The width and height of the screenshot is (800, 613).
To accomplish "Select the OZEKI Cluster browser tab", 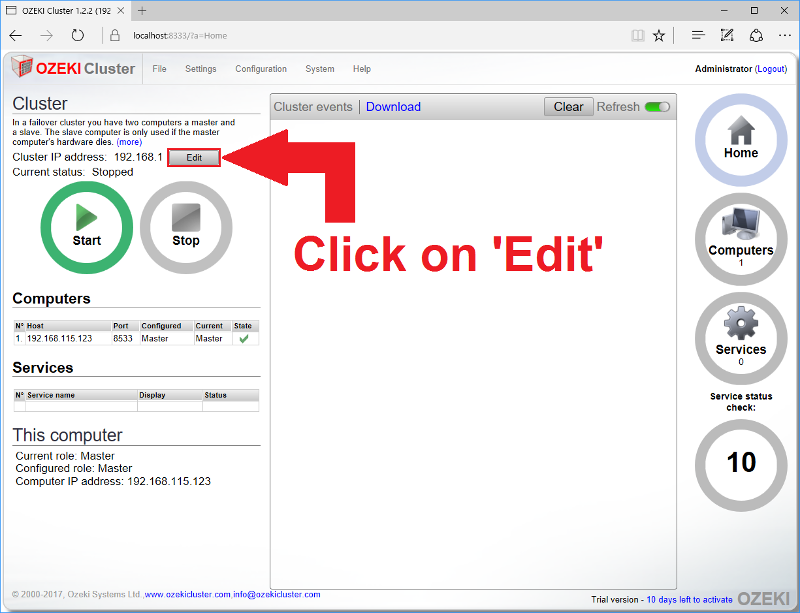I will [x=65, y=11].
